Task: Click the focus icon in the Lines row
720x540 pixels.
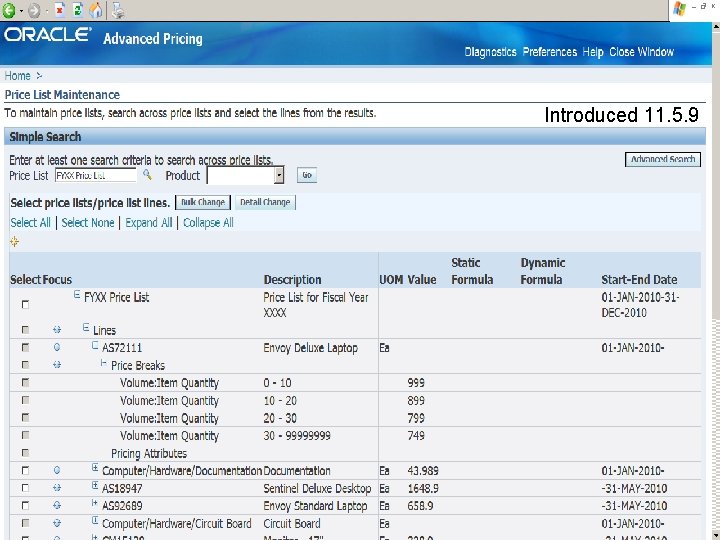Action: point(57,330)
